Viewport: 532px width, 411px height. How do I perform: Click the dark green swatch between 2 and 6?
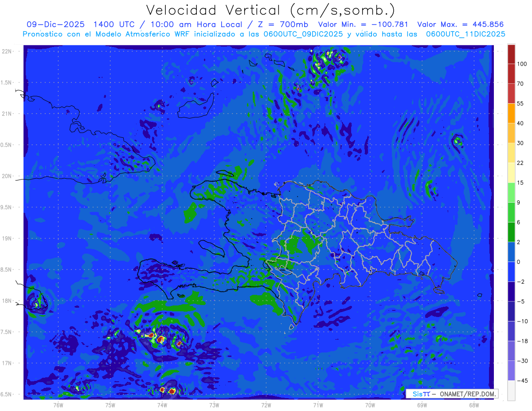point(511,232)
